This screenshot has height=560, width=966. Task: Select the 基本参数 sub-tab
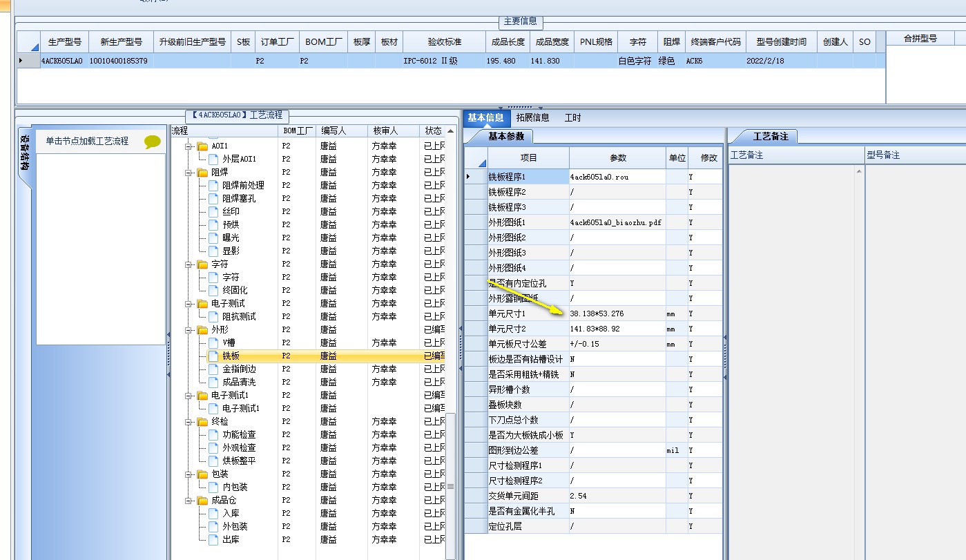506,137
